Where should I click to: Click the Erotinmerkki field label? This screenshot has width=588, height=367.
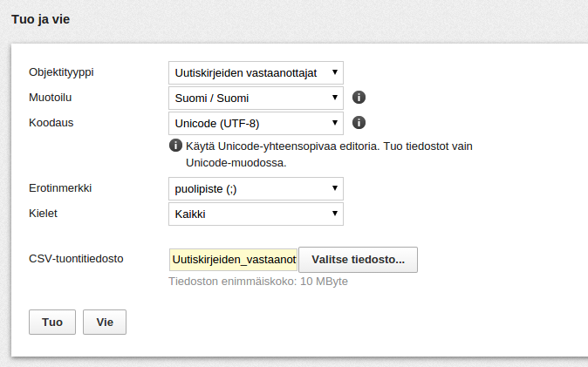click(60, 187)
